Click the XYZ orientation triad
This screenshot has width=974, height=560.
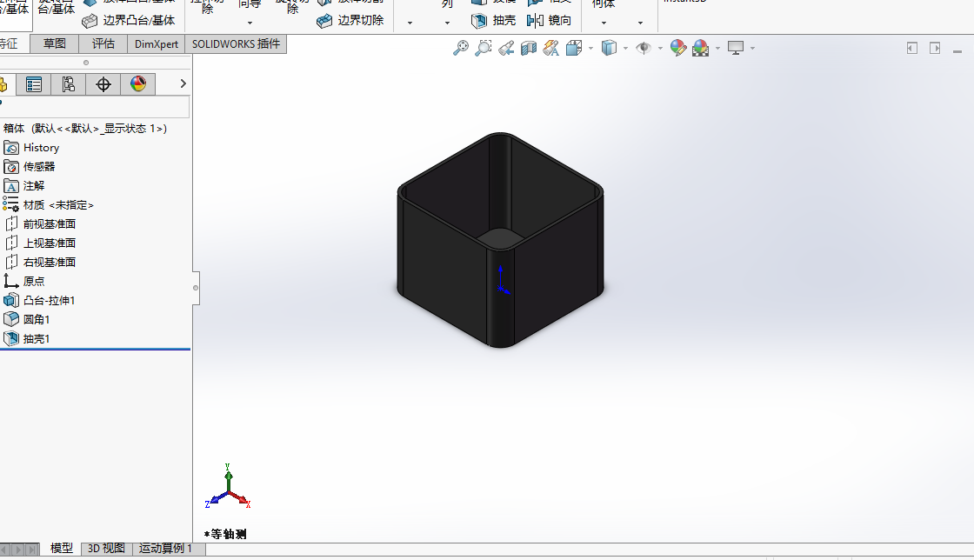(x=228, y=487)
